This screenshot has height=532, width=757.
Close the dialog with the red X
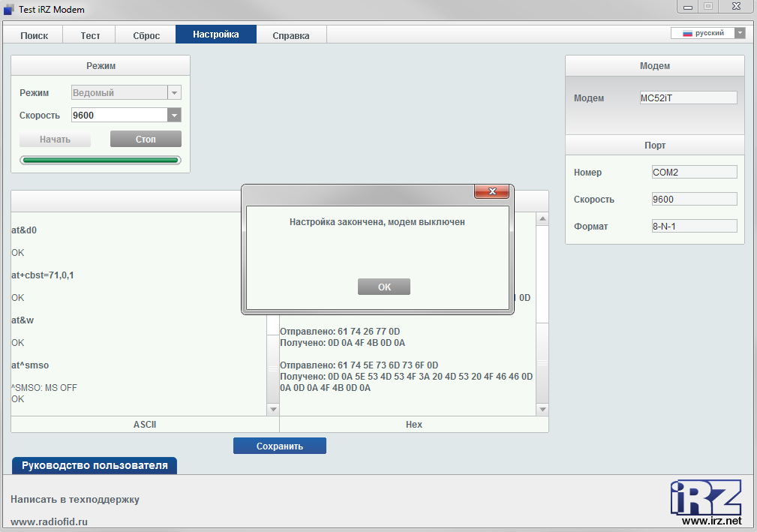click(x=492, y=192)
